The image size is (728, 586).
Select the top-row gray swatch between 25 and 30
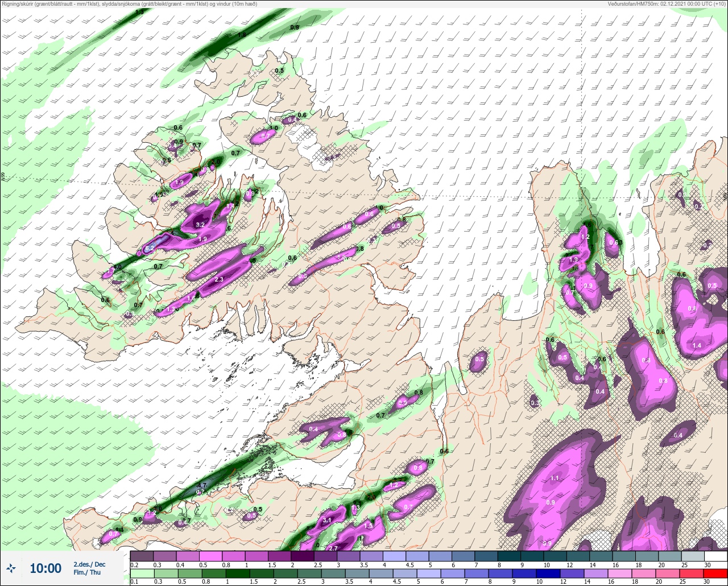coord(693,556)
